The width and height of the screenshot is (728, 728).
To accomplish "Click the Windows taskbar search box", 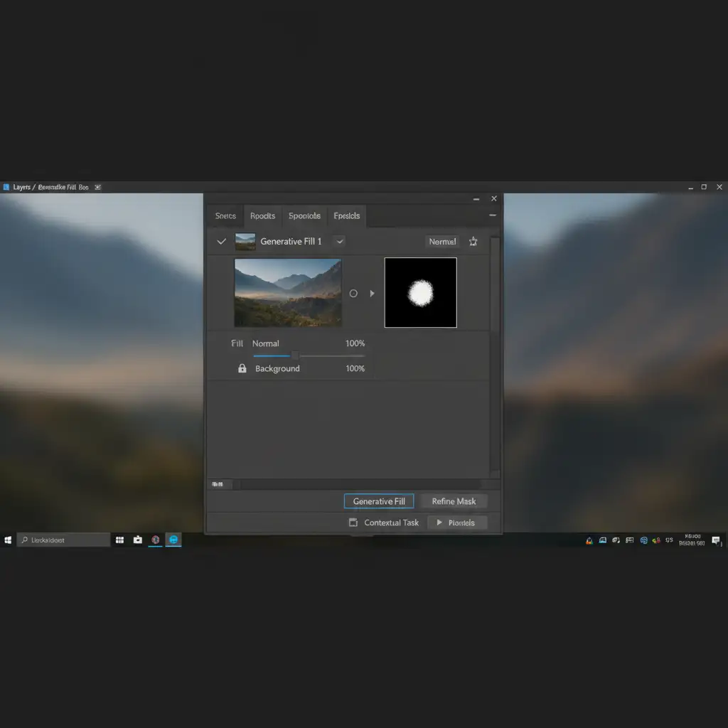I will pyautogui.click(x=64, y=540).
